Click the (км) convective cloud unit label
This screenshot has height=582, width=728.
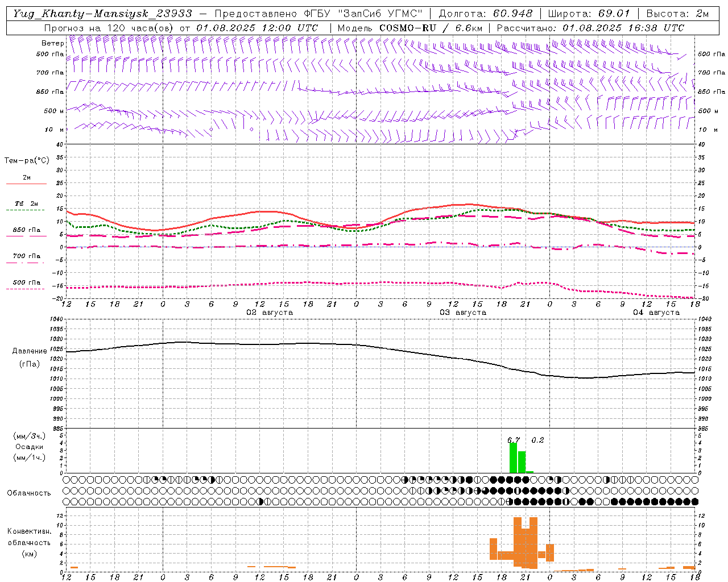tap(29, 554)
